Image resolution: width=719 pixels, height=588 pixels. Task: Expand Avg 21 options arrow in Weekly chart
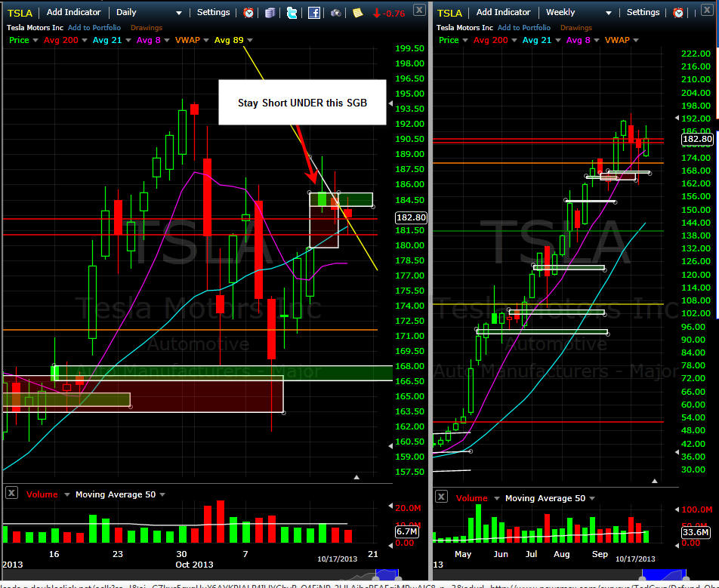(x=558, y=40)
